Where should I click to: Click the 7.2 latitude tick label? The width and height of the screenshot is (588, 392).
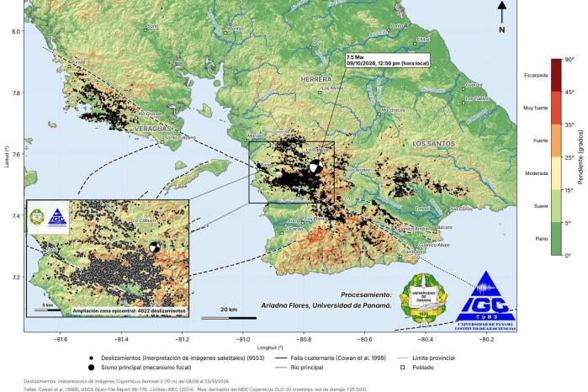tap(16, 278)
